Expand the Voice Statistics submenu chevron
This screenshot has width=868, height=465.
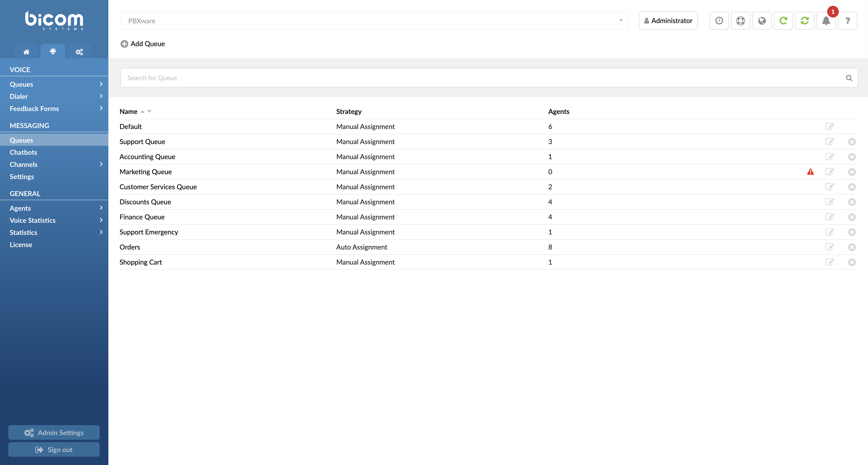pos(101,220)
